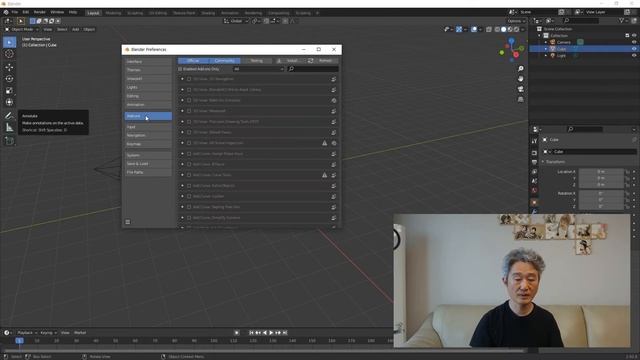The height and width of the screenshot is (360, 640).
Task: Open the Object Mode dropdown
Action: point(22,29)
